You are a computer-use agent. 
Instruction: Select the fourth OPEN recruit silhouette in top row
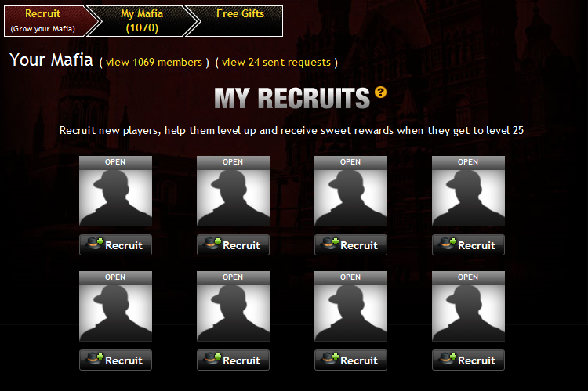468,191
